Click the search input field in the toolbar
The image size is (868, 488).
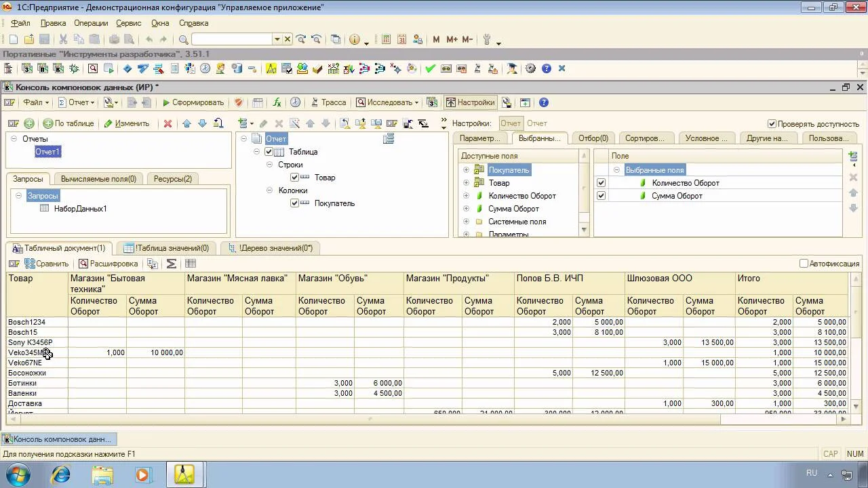(232, 39)
